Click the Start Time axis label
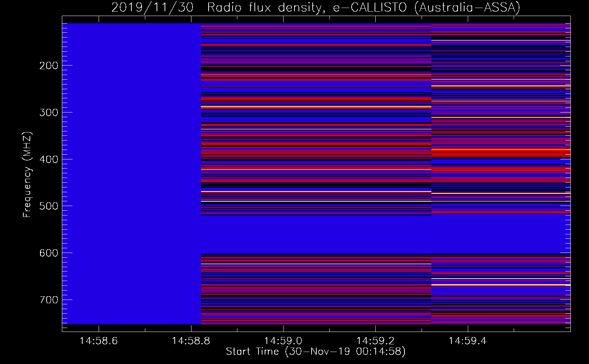 316,352
